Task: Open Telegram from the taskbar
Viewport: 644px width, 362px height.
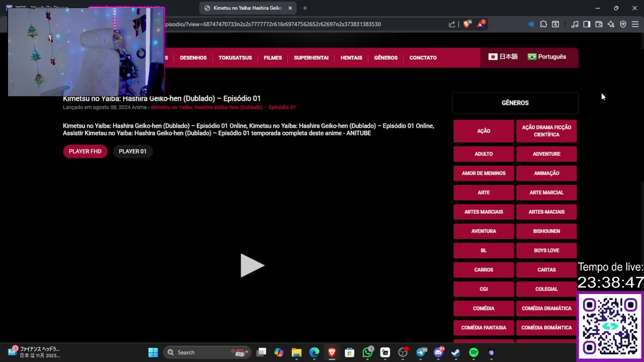Action: click(x=421, y=352)
